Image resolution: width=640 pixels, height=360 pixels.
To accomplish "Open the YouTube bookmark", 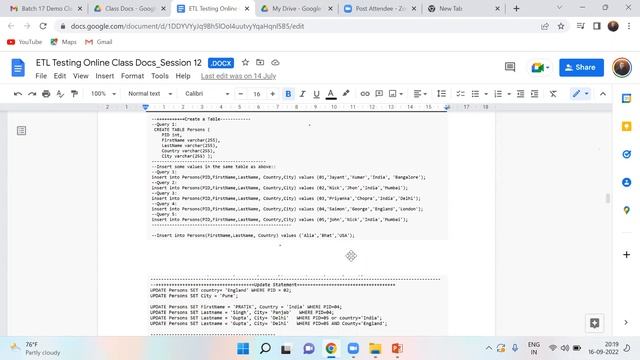I will tap(24, 42).
